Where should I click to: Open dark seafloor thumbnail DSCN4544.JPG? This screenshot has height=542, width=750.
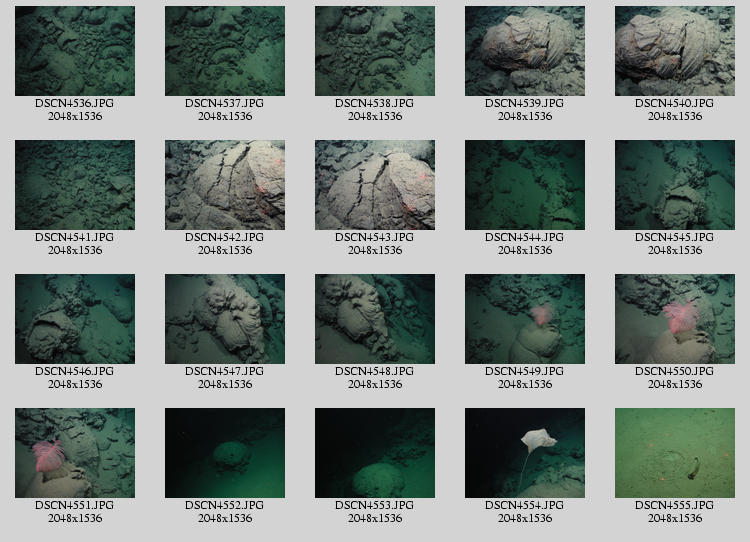[525, 185]
